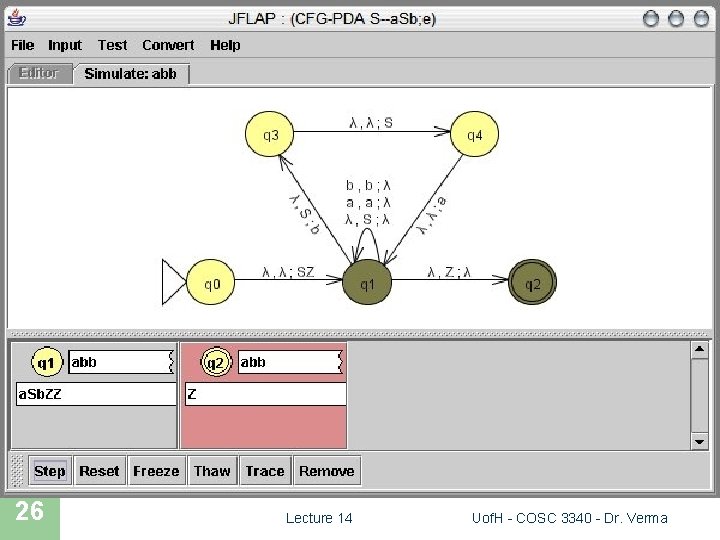
Task: Click the transition label λ, λ ; SZ
Action: click(288, 272)
